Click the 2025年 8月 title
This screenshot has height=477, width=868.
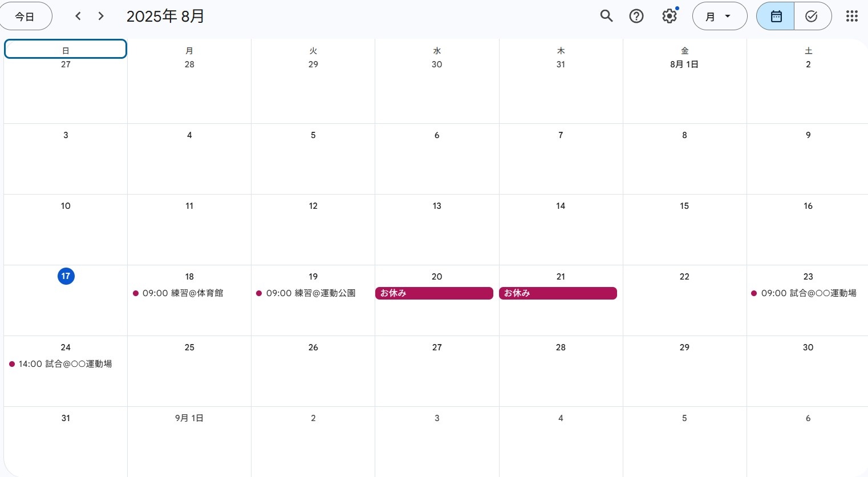pos(165,16)
